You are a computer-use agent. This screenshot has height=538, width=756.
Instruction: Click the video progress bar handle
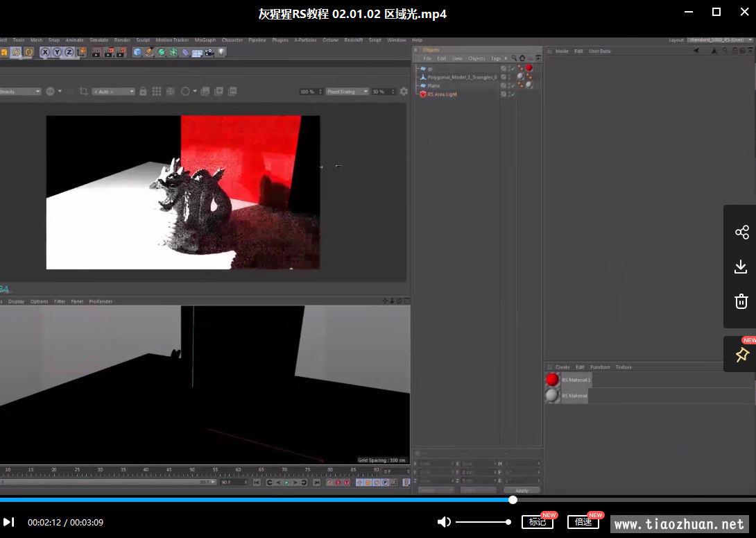pyautogui.click(x=513, y=500)
